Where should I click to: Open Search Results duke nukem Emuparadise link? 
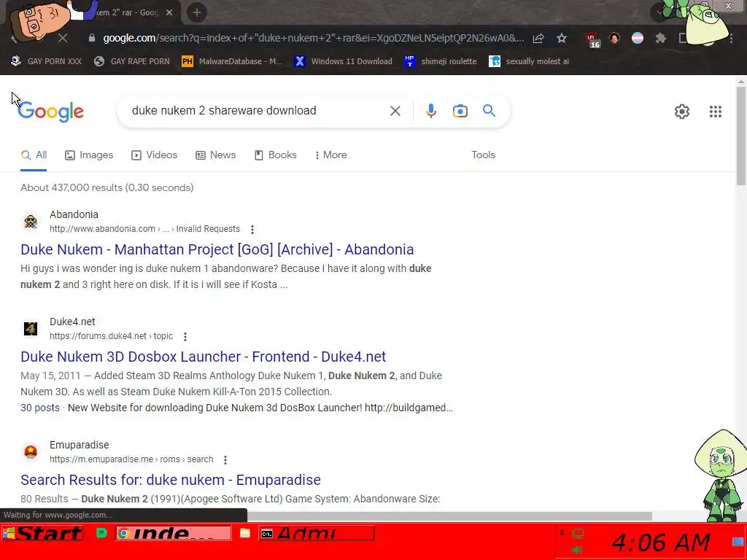(x=171, y=480)
